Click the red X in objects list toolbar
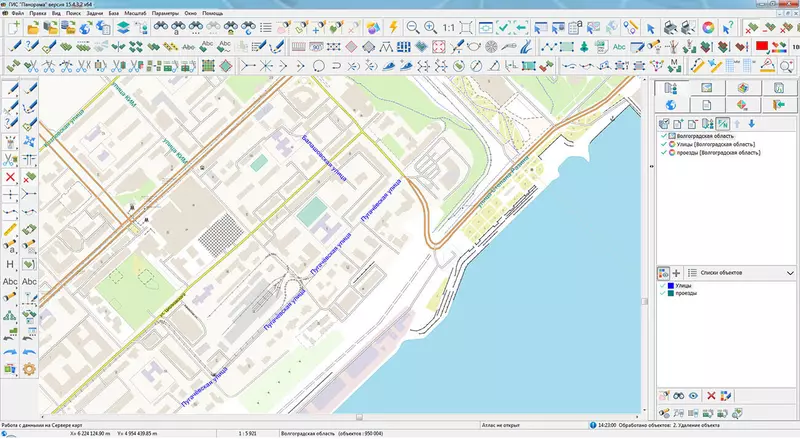800x439 pixels. [711, 396]
